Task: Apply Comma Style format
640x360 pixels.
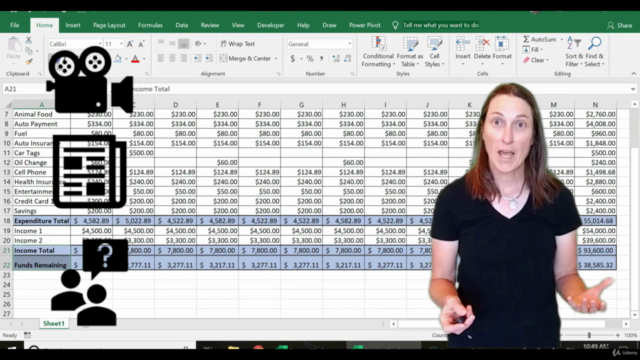Action: (322, 59)
